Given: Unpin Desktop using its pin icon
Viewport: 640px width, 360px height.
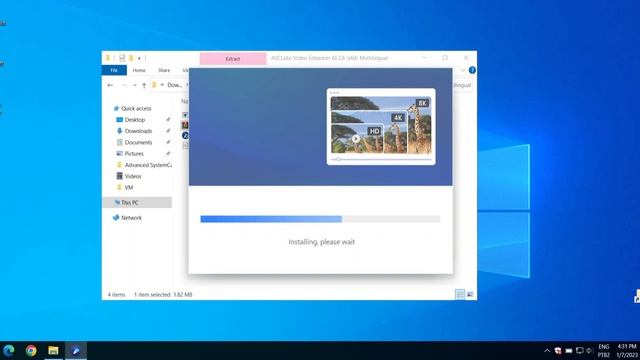Looking at the screenshot, I should (168, 120).
